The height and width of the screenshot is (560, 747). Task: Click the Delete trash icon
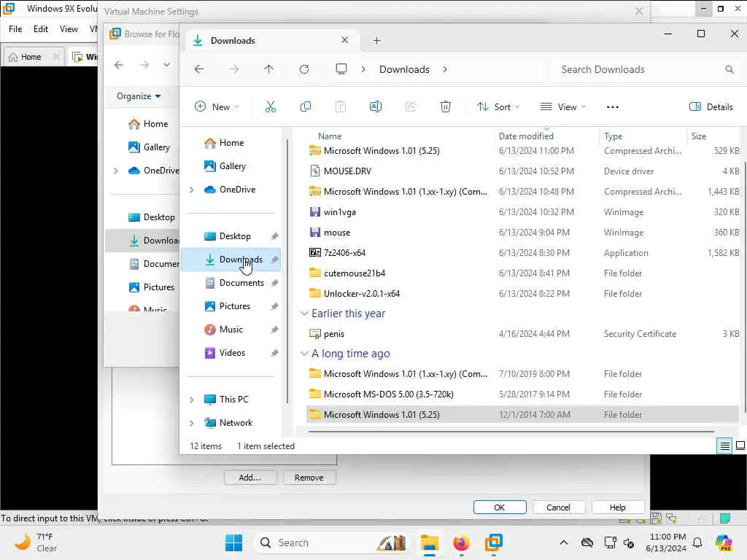[446, 106]
